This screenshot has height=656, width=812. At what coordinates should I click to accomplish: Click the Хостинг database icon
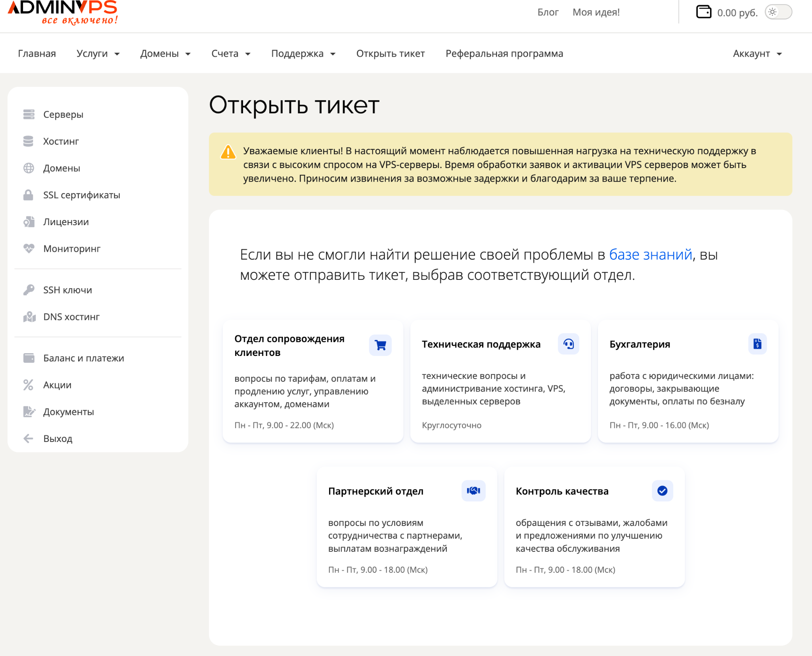29,142
